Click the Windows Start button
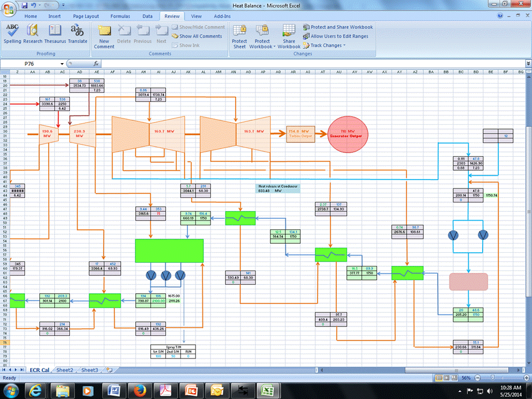This screenshot has width=532, height=399. tap(11, 391)
